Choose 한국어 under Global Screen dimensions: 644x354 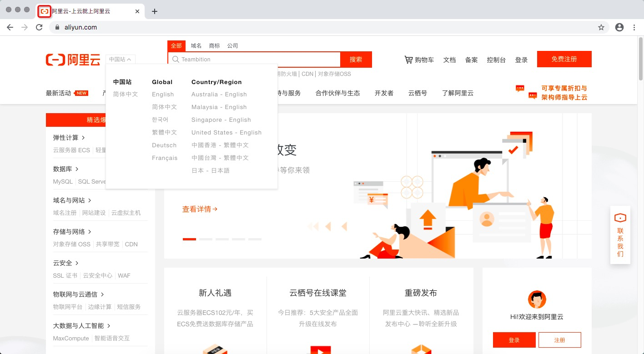tap(160, 120)
